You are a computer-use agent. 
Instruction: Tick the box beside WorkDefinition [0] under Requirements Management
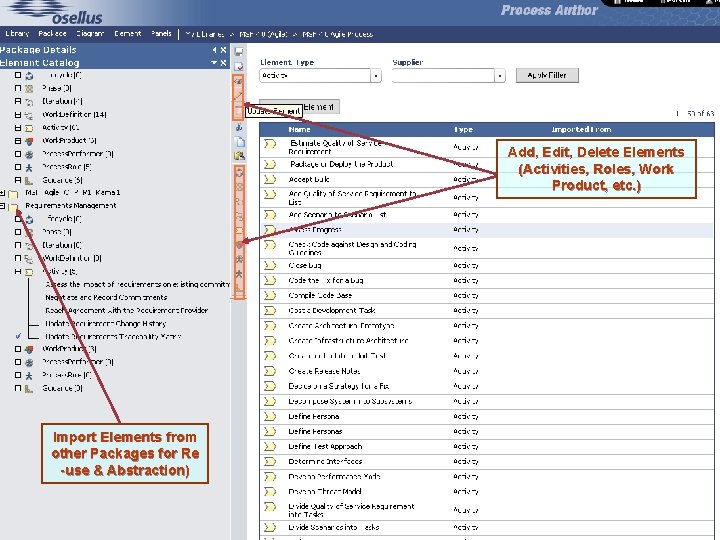pos(18,258)
